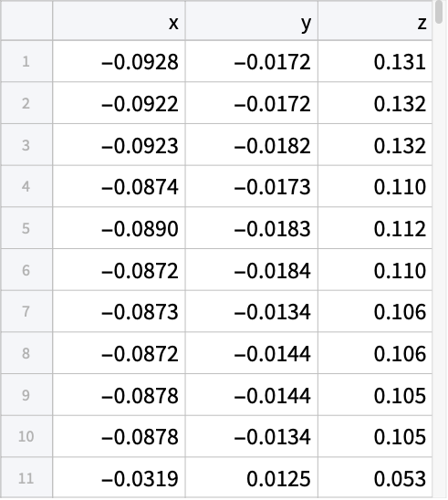Click y value −0.0184 in row 6
This screenshot has width=448, height=500.
[x=272, y=271]
